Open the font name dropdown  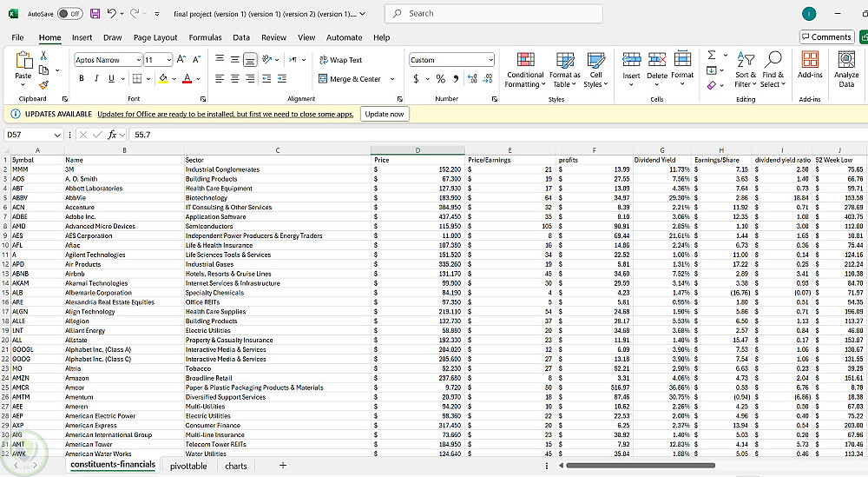pos(138,60)
